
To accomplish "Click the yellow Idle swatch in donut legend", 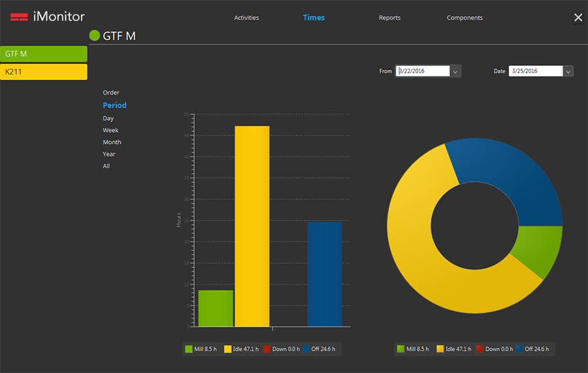I will 440,349.
